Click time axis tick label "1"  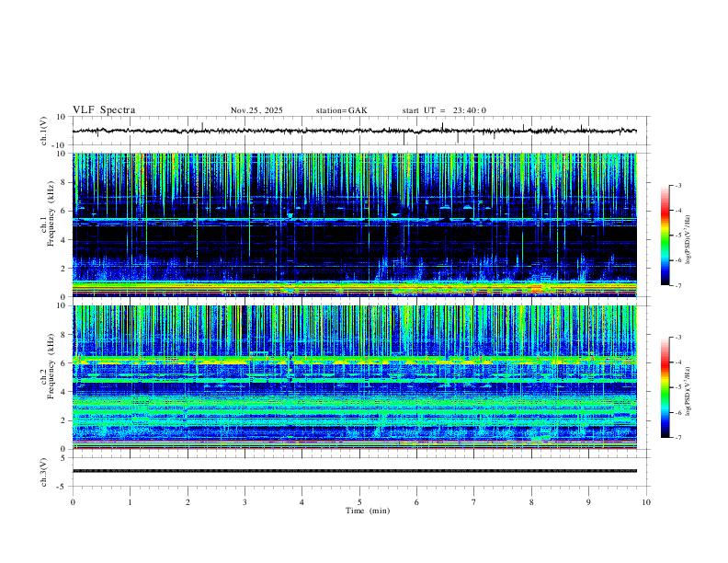click(130, 502)
